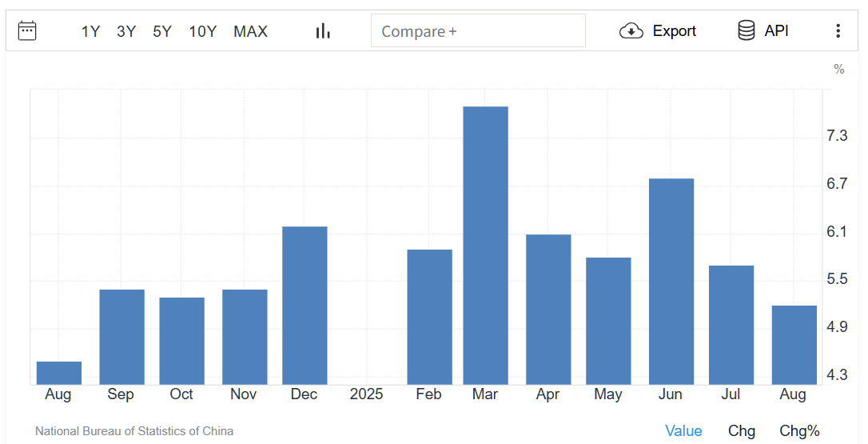The image size is (868, 444).
Task: Select the 10Y time range
Action: pos(202,31)
